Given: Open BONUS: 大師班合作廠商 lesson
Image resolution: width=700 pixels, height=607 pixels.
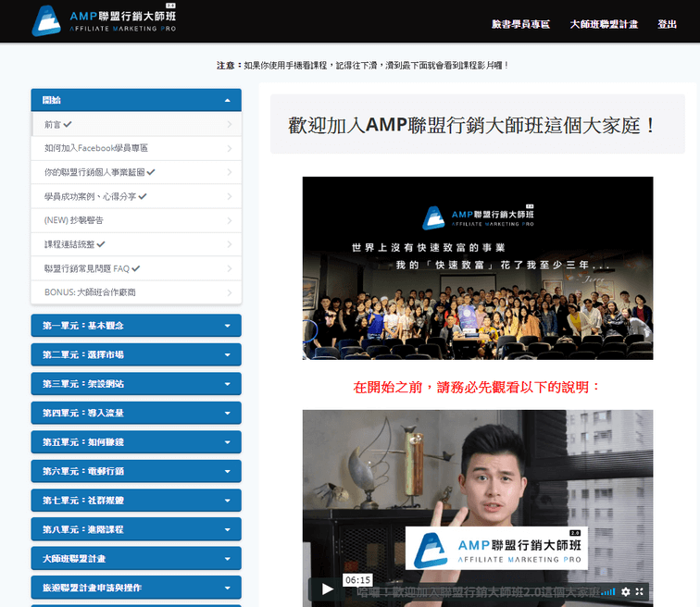Looking at the screenshot, I should pos(136,292).
